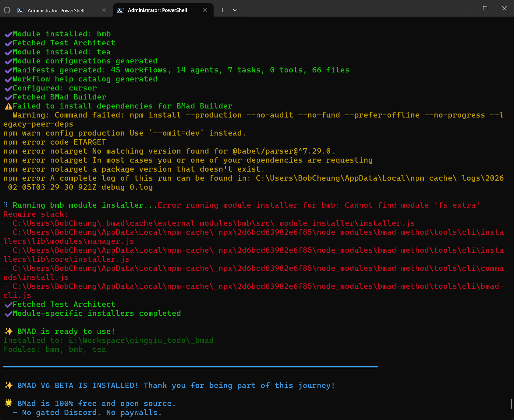The image size is (514, 420).
Task: Maximize the terminal window
Action: point(485,8)
